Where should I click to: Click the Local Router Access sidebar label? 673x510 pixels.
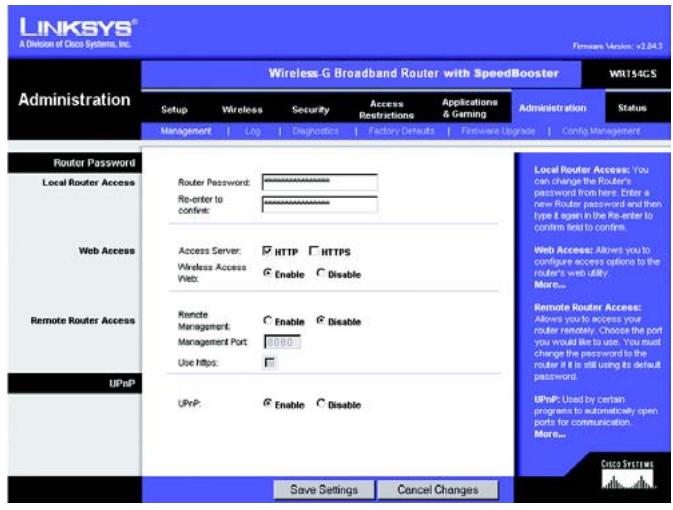tap(88, 182)
